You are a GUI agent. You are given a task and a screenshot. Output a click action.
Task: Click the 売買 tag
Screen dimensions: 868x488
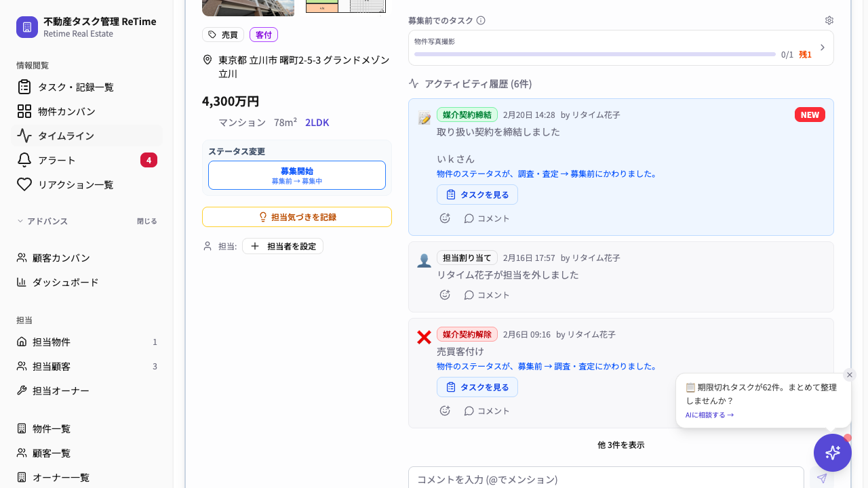click(x=223, y=35)
